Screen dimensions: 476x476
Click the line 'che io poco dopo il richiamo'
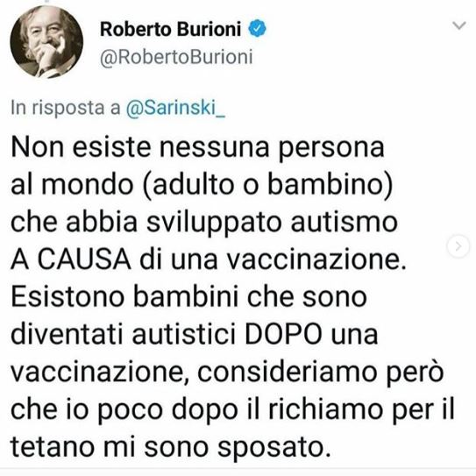[x=197, y=410]
